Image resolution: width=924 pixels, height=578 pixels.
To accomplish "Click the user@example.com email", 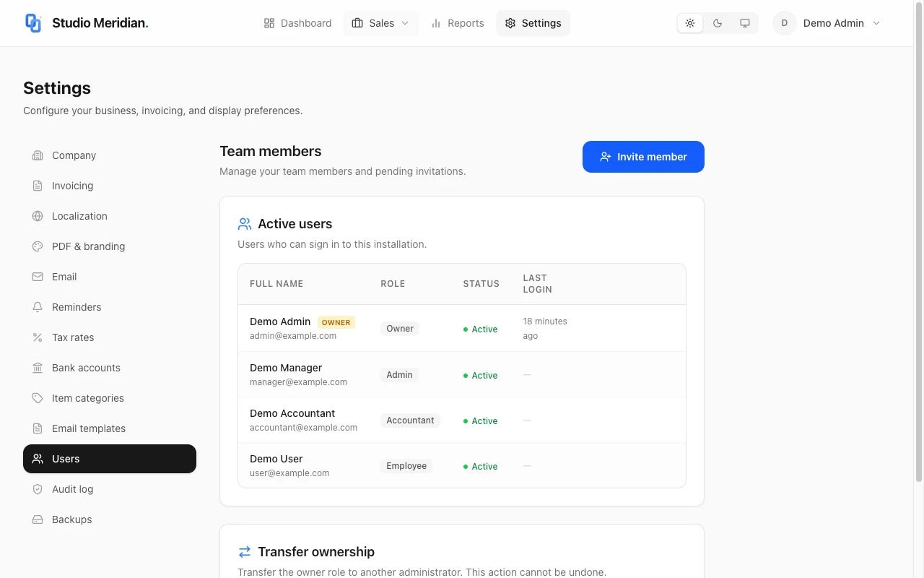I will [289, 473].
